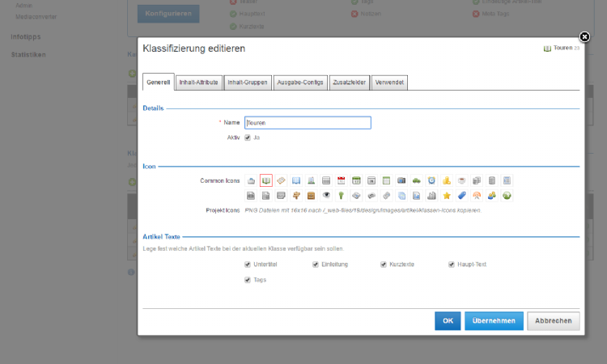Select the alarm clock icon
Image resolution: width=607 pixels, height=364 pixels.
[x=431, y=180]
